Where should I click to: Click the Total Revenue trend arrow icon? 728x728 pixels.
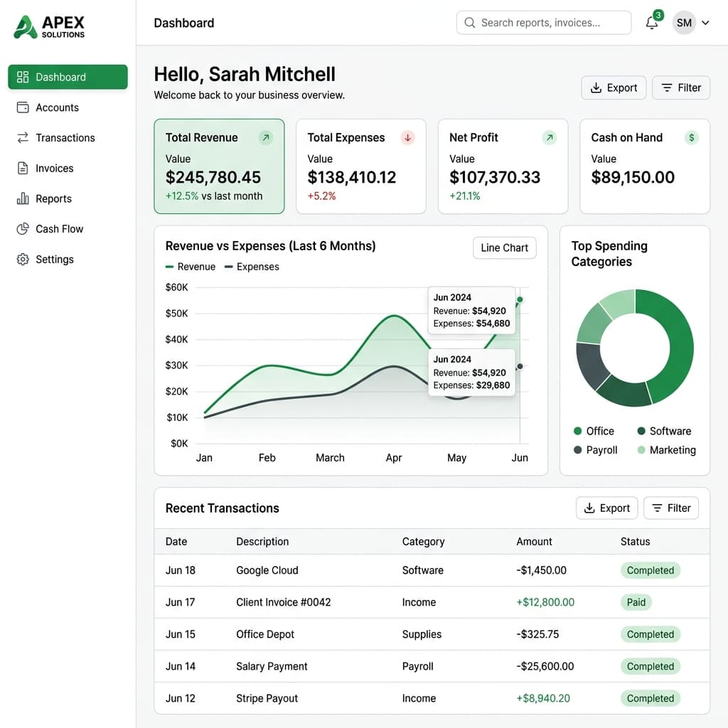coord(266,137)
